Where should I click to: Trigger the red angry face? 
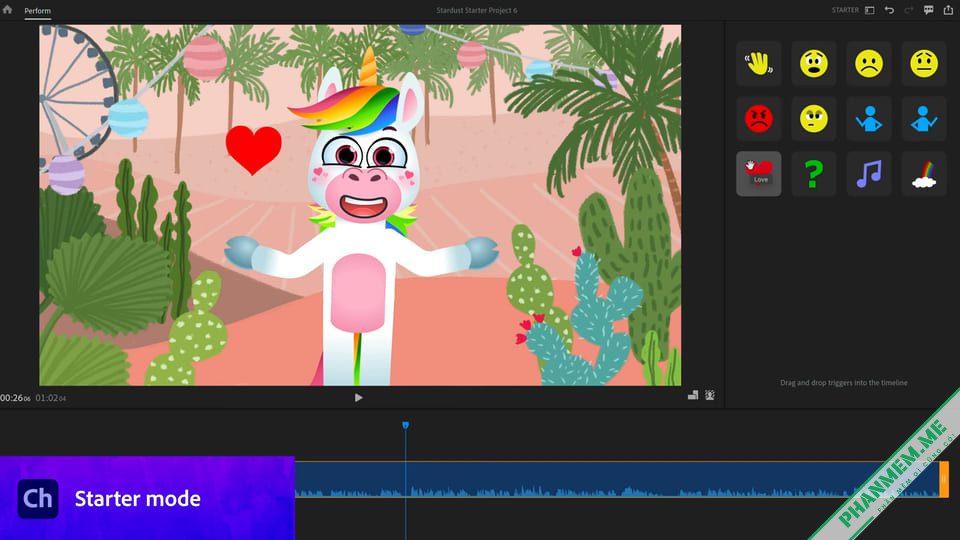pyautogui.click(x=759, y=119)
